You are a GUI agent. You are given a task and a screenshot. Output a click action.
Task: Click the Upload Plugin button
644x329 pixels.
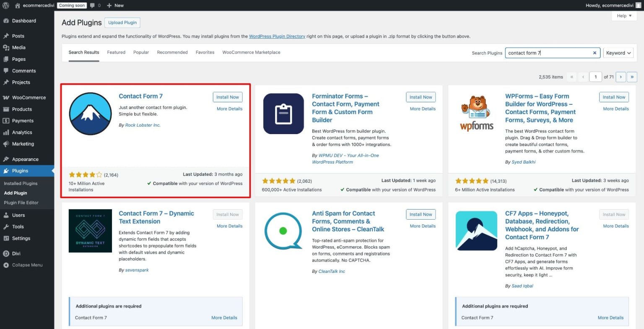click(122, 23)
